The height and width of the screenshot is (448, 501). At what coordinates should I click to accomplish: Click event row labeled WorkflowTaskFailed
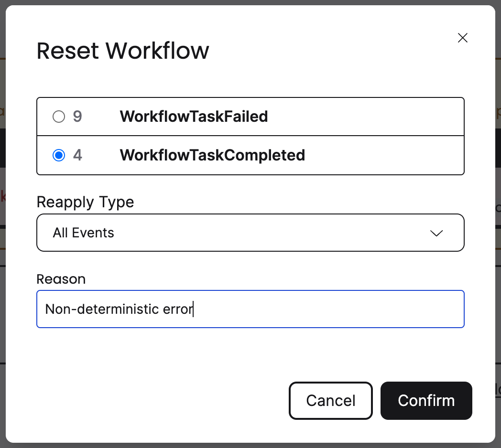click(x=194, y=116)
